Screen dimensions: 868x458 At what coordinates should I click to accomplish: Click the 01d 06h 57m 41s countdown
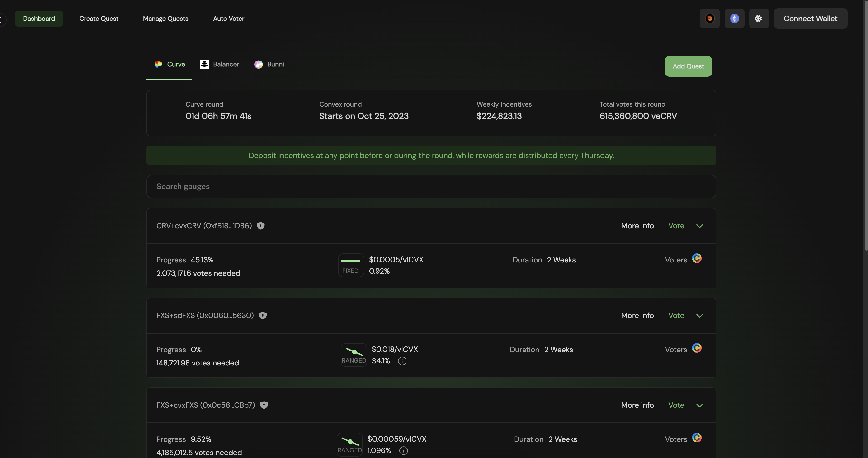(x=218, y=116)
